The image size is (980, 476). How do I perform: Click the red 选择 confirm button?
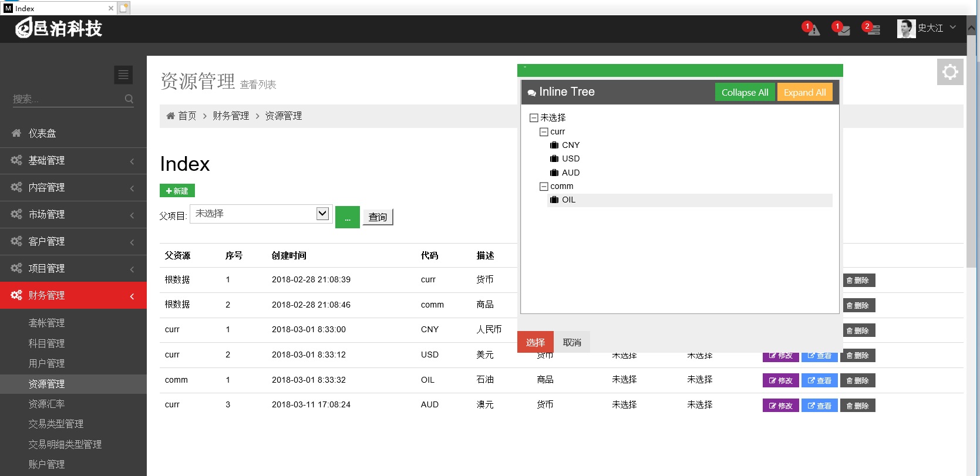pos(535,342)
